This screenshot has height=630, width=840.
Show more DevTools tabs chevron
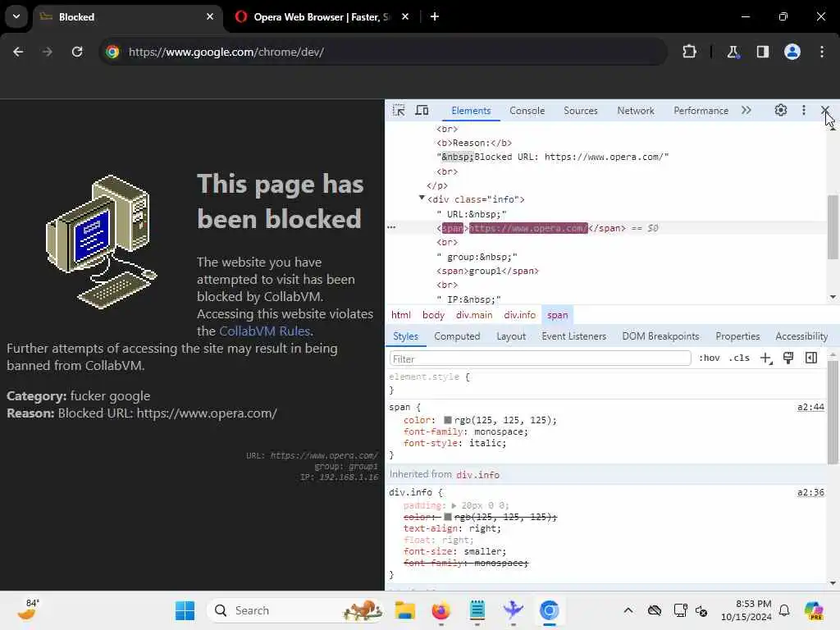pos(746,111)
